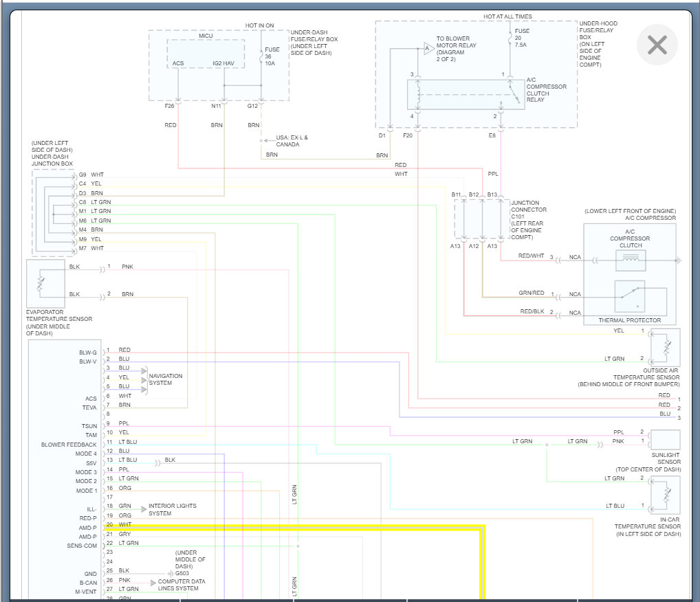Click the MODE 1 pin label

[86, 491]
